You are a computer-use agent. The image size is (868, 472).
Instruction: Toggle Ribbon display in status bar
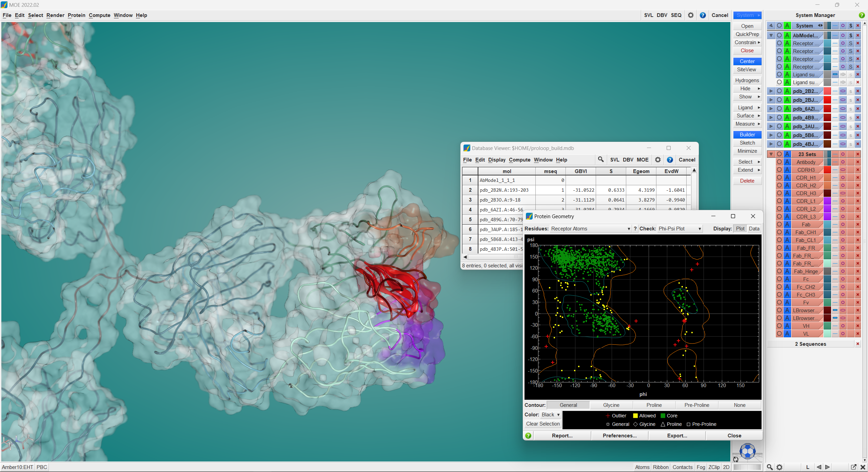[660, 467]
